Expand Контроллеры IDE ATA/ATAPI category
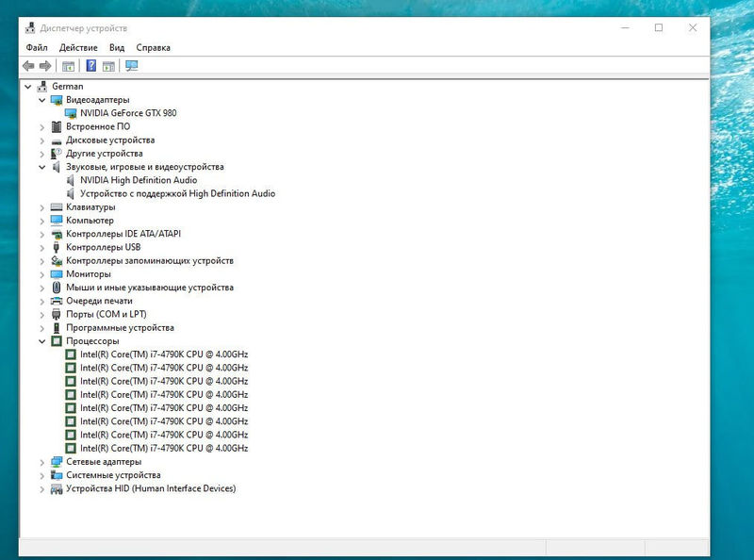Image resolution: width=754 pixels, height=560 pixels. 41,235
